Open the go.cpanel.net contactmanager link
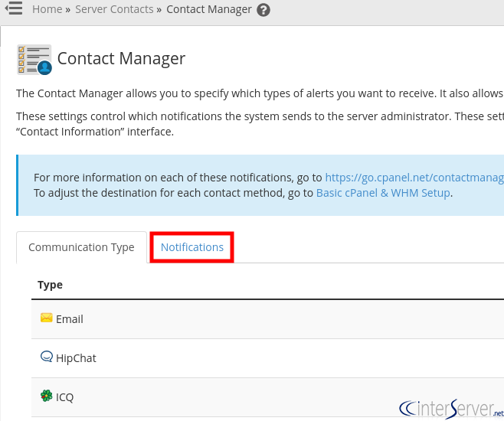 pyautogui.click(x=414, y=178)
